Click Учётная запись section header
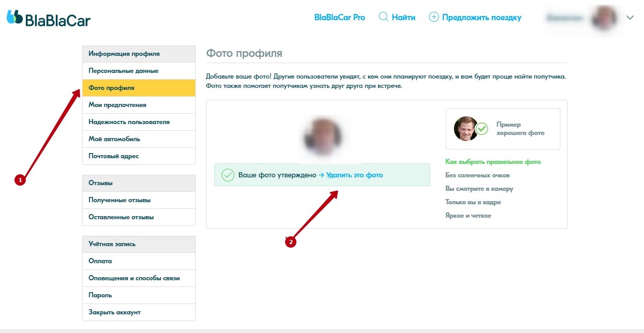 click(x=139, y=244)
